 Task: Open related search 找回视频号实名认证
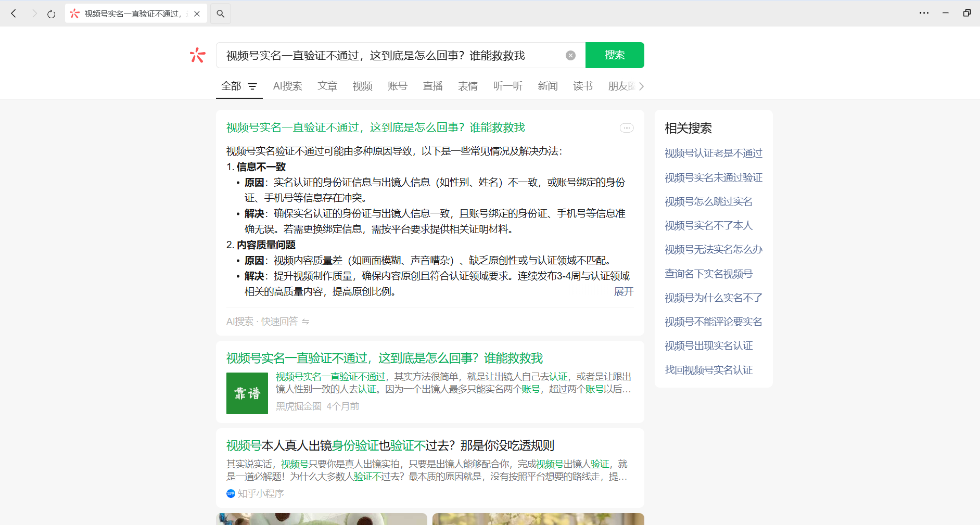click(708, 370)
